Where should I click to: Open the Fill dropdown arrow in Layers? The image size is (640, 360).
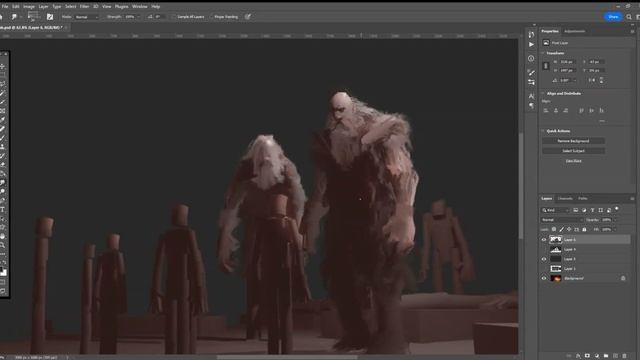(x=615, y=229)
